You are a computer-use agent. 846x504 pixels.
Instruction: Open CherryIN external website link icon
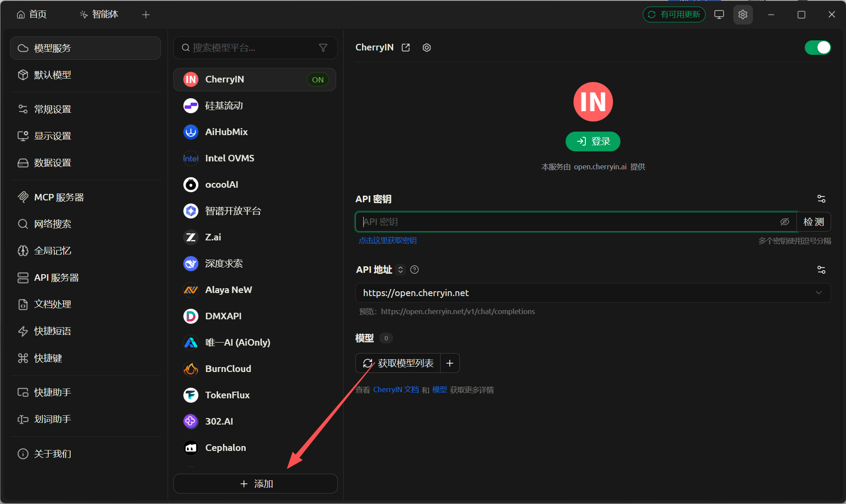(406, 47)
